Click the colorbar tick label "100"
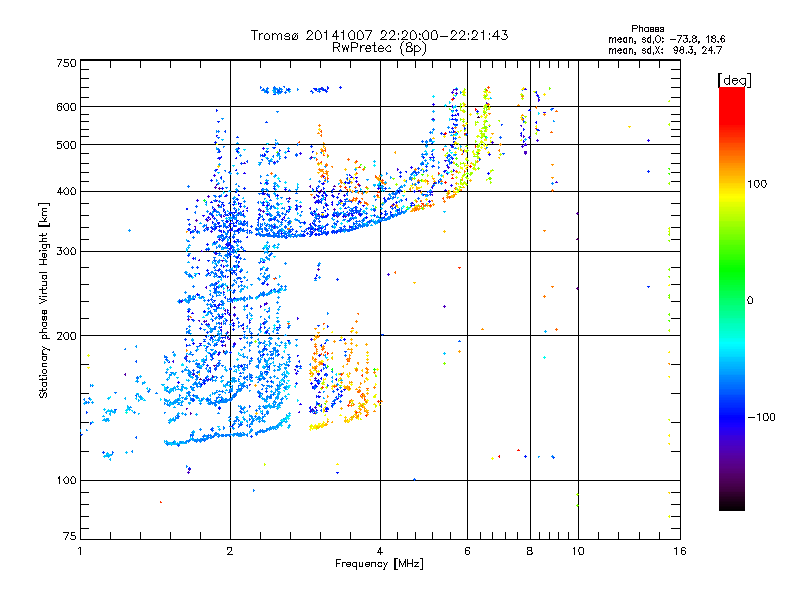The width and height of the screenshot is (800, 600). [757, 184]
